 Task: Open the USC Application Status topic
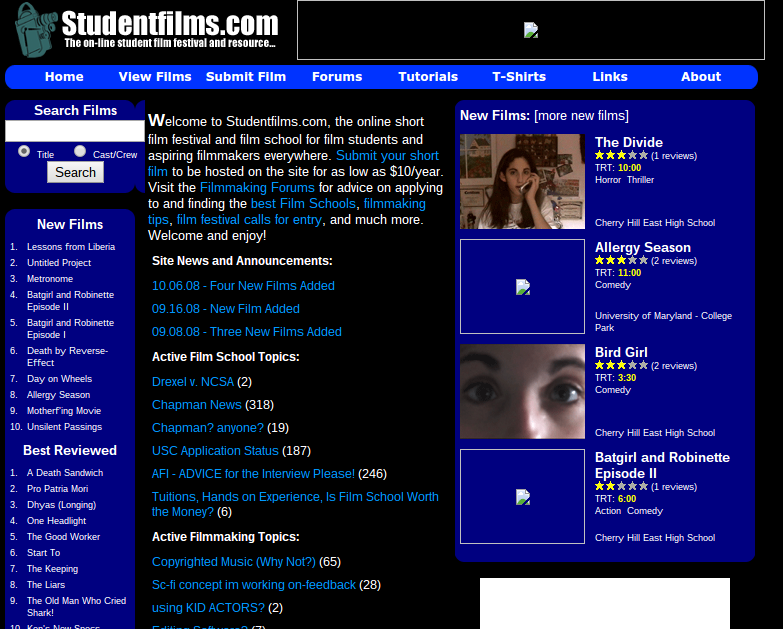click(215, 451)
